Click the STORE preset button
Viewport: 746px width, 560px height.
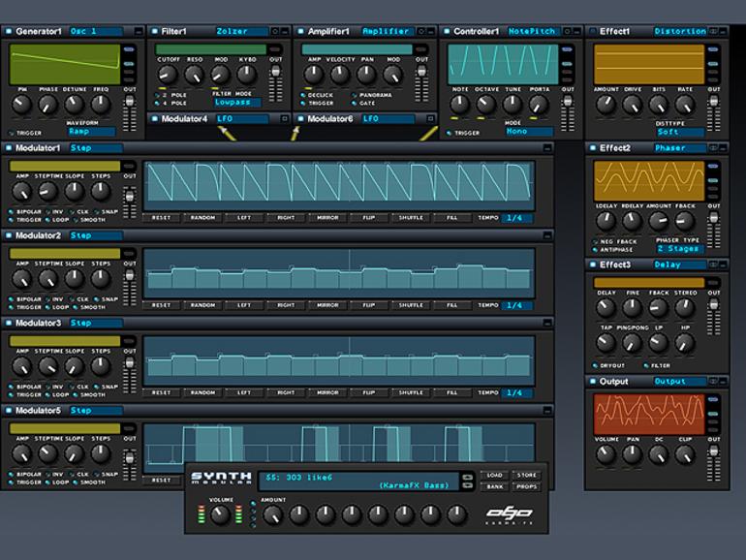pos(527,476)
